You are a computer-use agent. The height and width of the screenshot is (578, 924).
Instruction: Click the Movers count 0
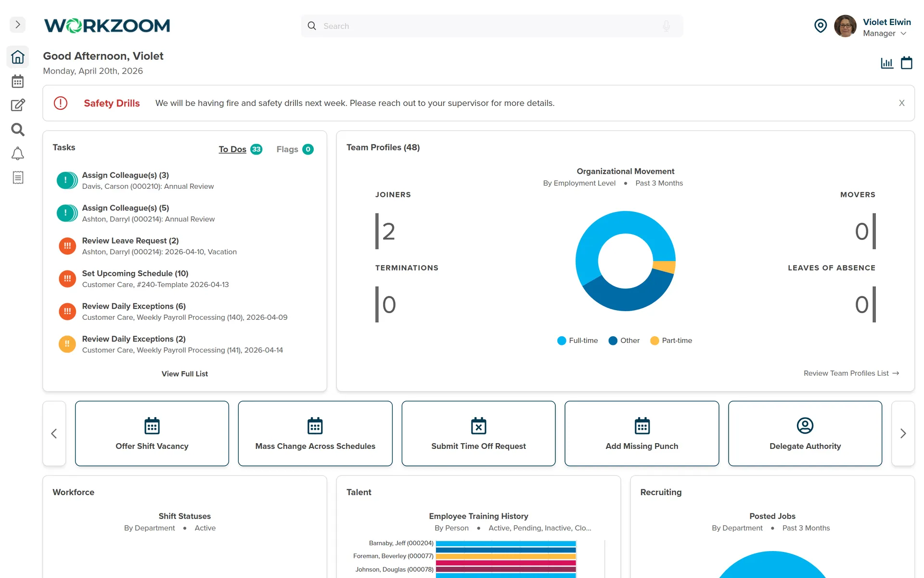pyautogui.click(x=862, y=232)
